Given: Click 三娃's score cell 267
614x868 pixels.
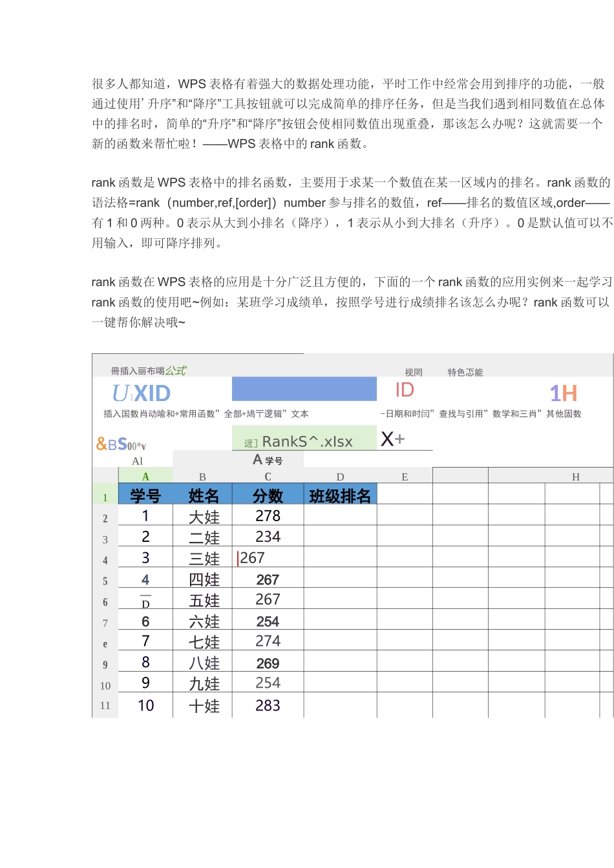Looking at the screenshot, I should 268,557.
